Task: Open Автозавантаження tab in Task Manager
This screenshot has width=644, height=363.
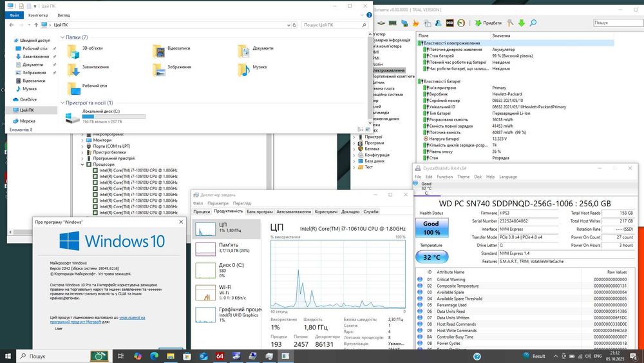Action: click(x=294, y=211)
